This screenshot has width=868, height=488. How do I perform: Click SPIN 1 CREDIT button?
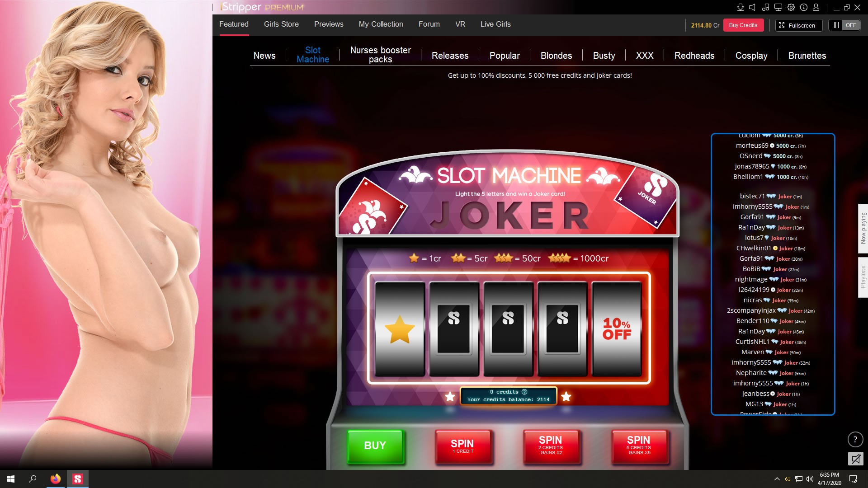click(x=462, y=446)
